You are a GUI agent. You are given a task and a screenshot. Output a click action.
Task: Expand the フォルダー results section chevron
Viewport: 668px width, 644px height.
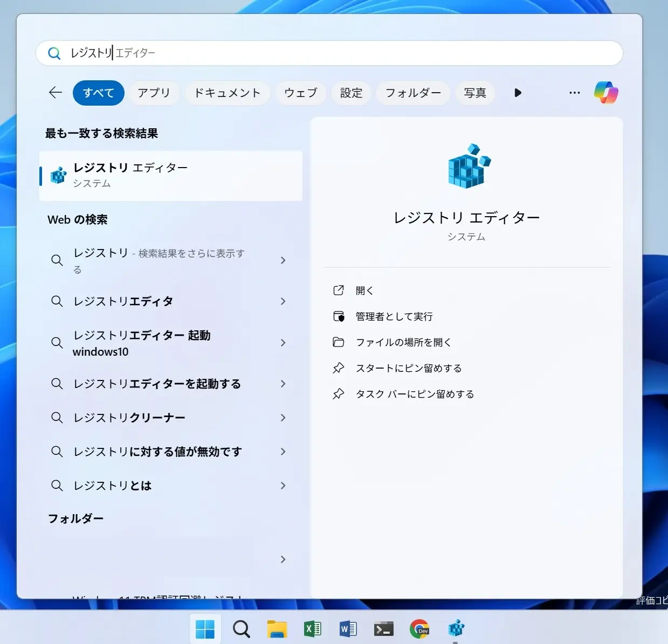click(x=283, y=559)
